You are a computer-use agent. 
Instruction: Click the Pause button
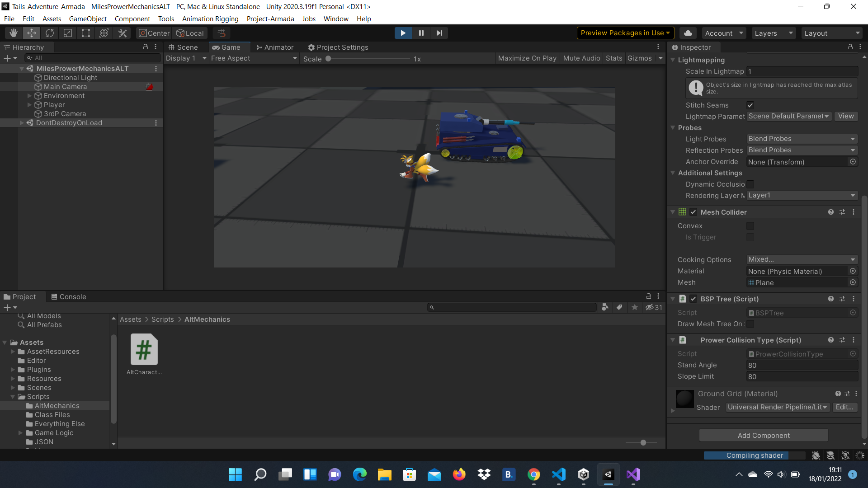pyautogui.click(x=421, y=33)
